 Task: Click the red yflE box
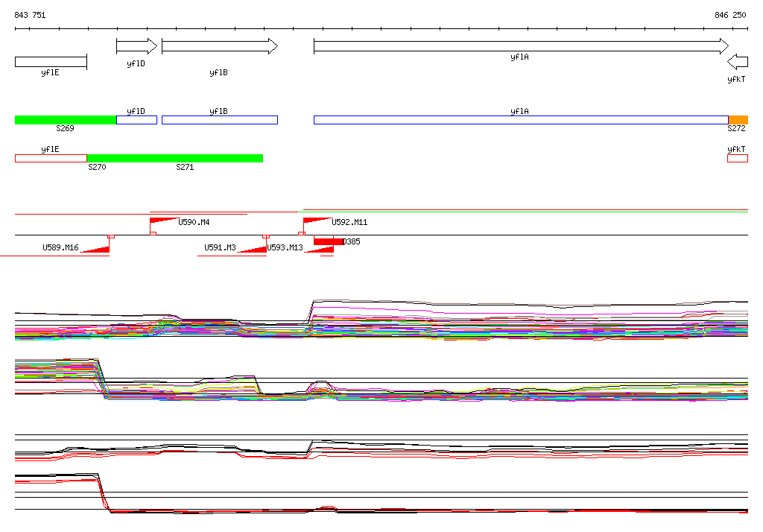[x=51, y=158]
